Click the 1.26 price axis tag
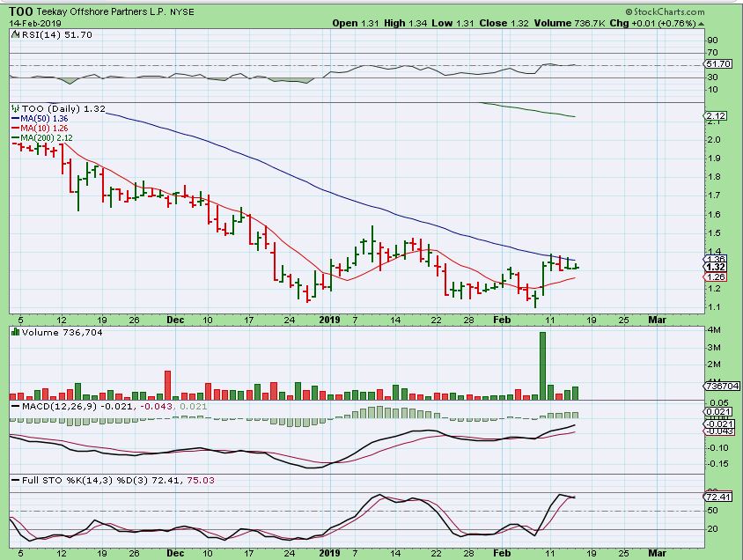Viewport: 743px width, 560px height. 716,276
